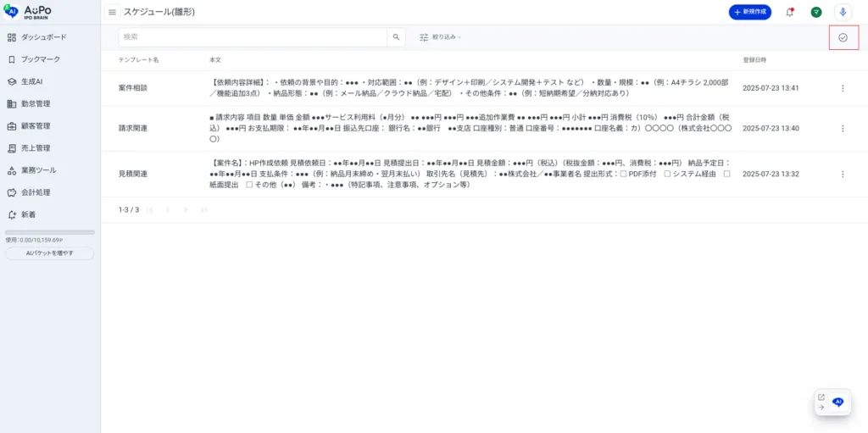
Task: Click the 顧客管理 briefcase icon
Action: 12,125
